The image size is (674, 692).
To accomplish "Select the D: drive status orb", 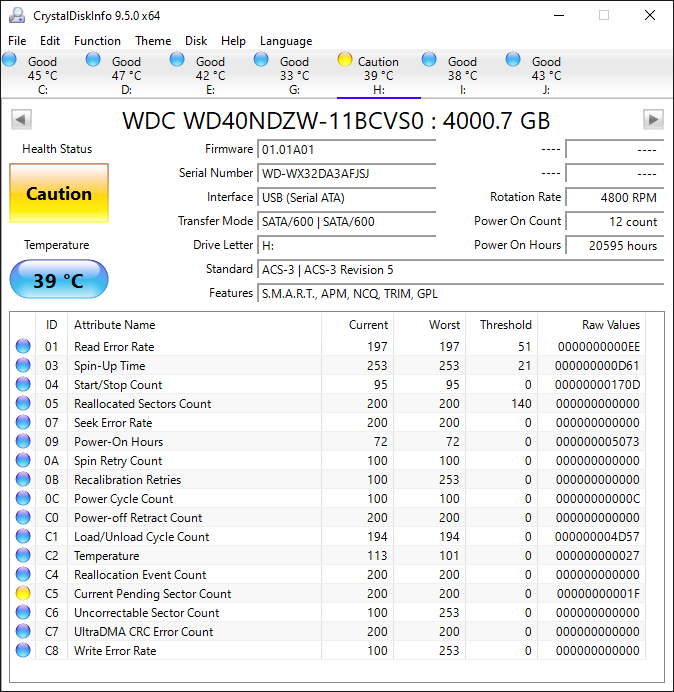I will (x=93, y=60).
